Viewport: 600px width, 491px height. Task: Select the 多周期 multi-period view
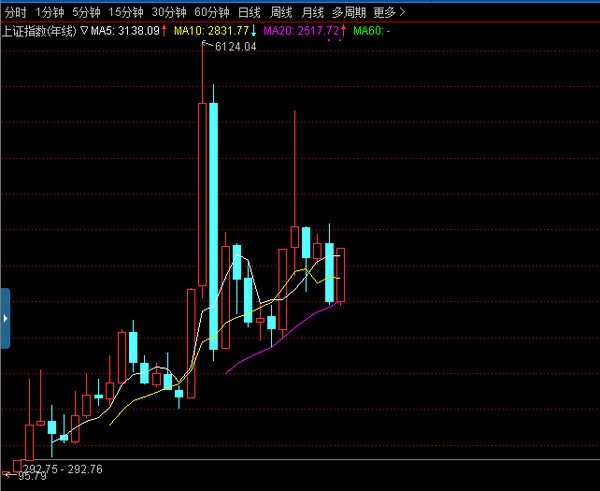pyautogui.click(x=349, y=13)
